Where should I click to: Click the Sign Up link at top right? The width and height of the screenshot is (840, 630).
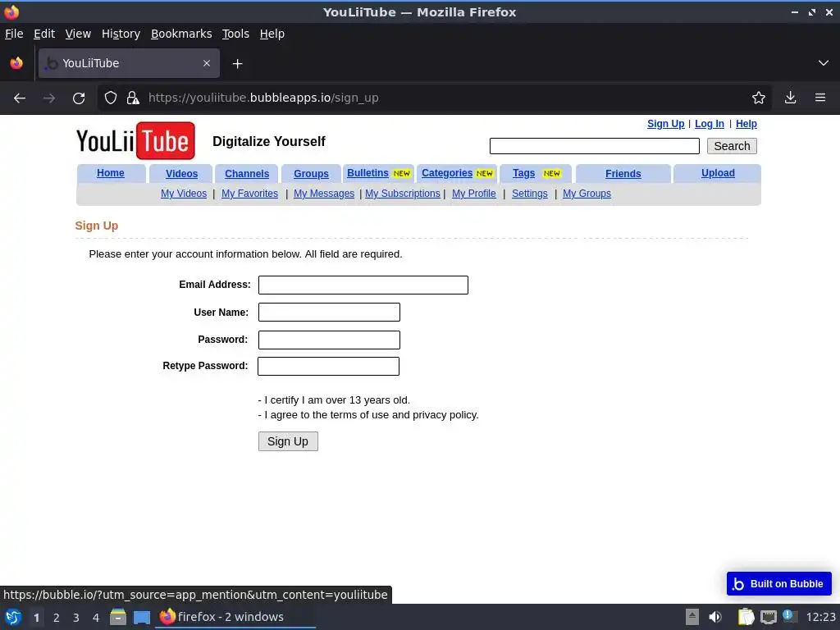665,124
